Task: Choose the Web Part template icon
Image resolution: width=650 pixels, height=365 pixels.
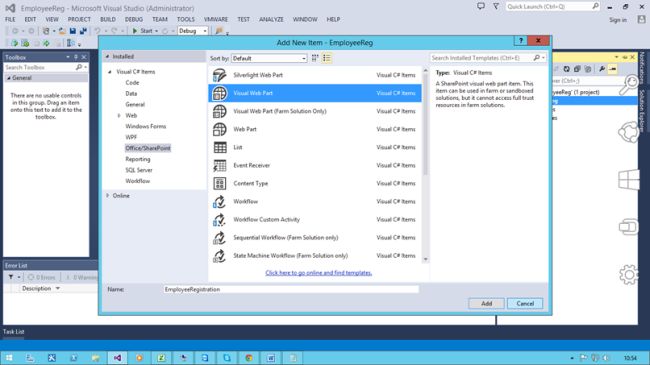Action: click(x=220, y=129)
